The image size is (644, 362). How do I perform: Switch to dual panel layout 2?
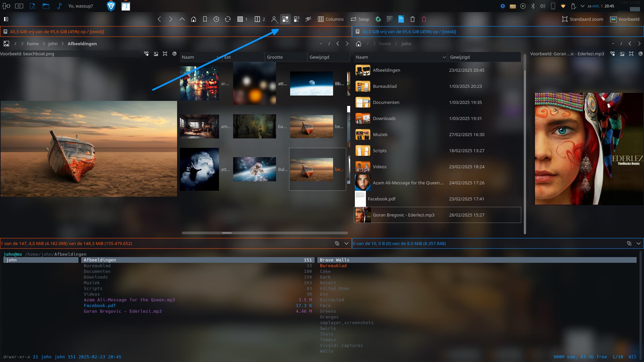(260, 19)
